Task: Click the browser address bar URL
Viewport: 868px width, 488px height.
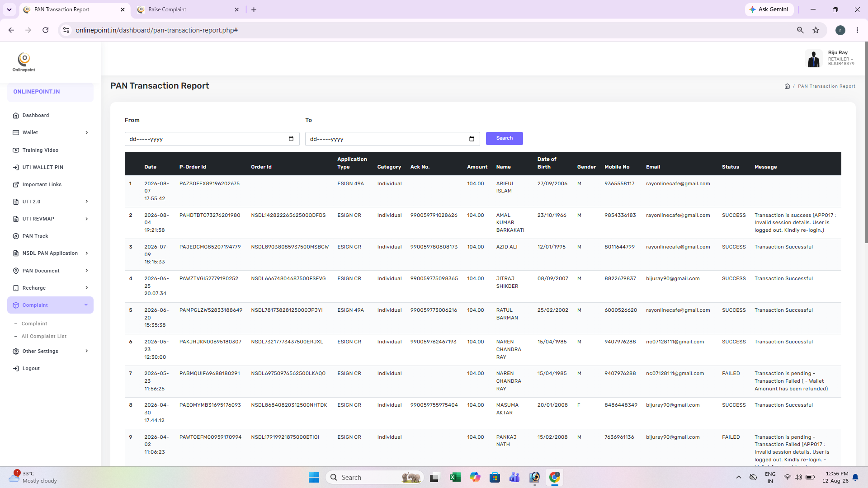Action: point(156,30)
